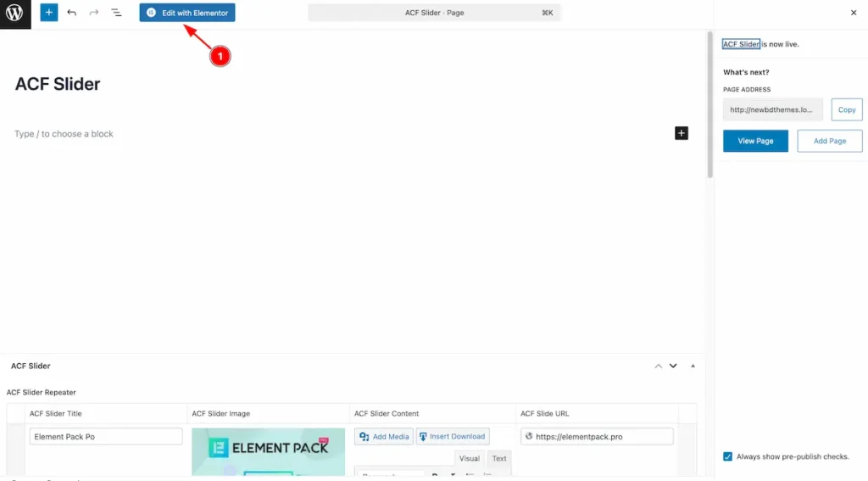Open the block inserter plus button
Screen dimensions: 868x481
pos(49,13)
